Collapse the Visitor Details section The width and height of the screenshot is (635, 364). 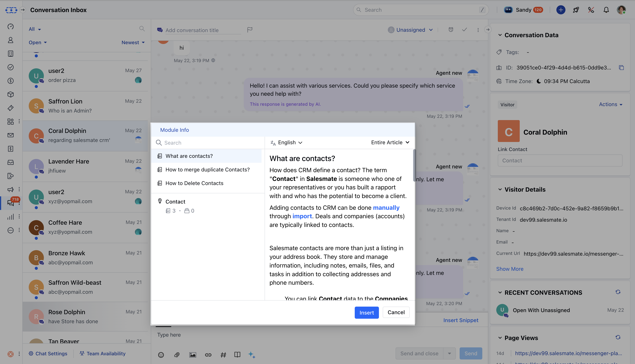pyautogui.click(x=500, y=190)
